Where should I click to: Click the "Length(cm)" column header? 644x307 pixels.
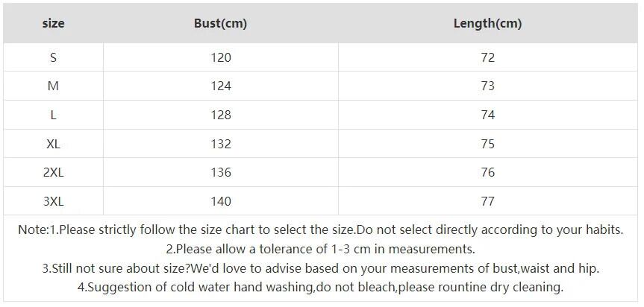[487, 24]
